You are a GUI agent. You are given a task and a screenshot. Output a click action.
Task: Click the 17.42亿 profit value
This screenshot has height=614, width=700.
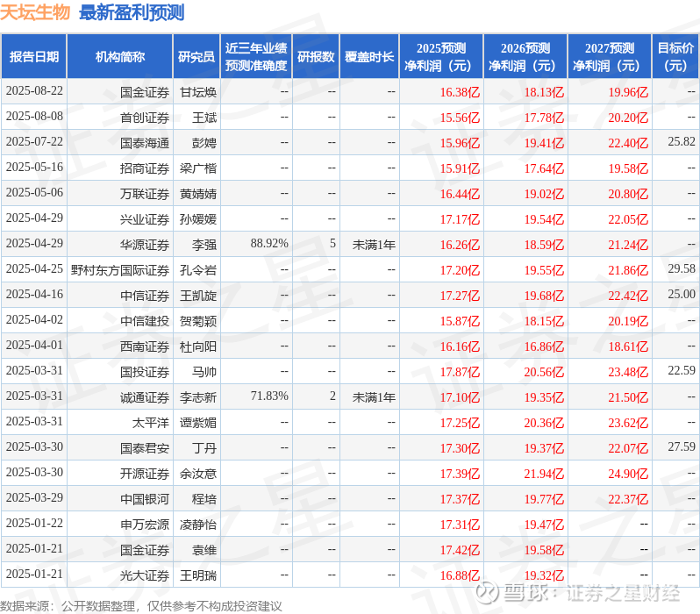click(460, 551)
